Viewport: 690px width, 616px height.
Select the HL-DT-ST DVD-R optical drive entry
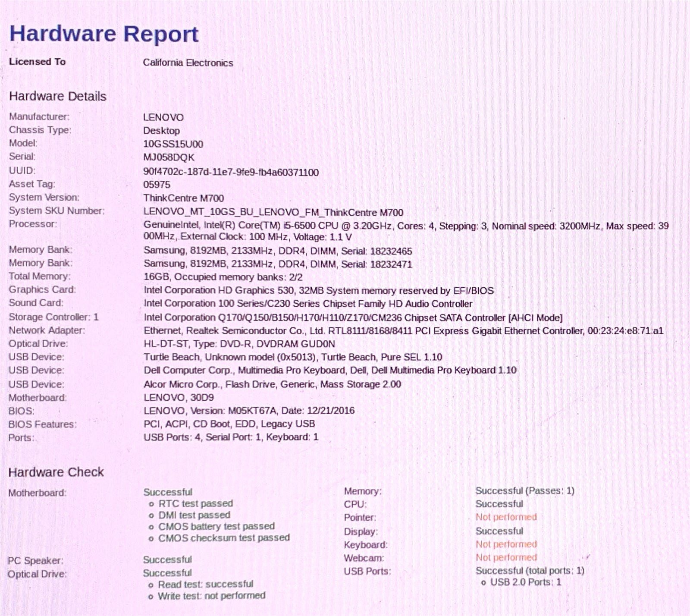[239, 344]
